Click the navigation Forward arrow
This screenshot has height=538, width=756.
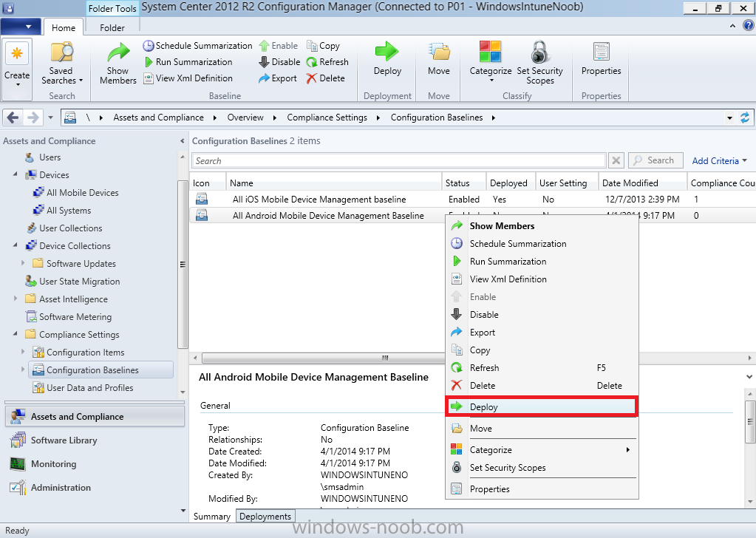pyautogui.click(x=33, y=118)
